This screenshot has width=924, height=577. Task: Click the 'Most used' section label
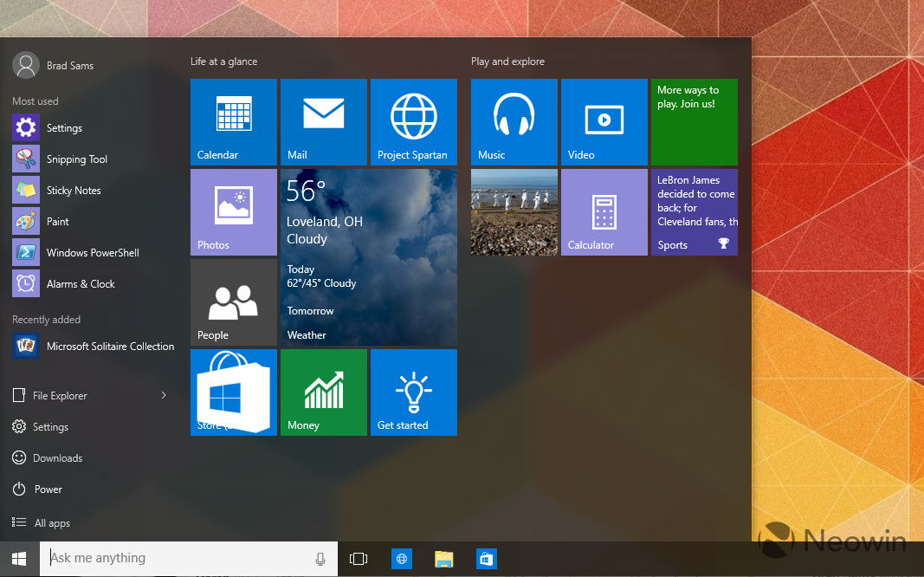coord(36,101)
